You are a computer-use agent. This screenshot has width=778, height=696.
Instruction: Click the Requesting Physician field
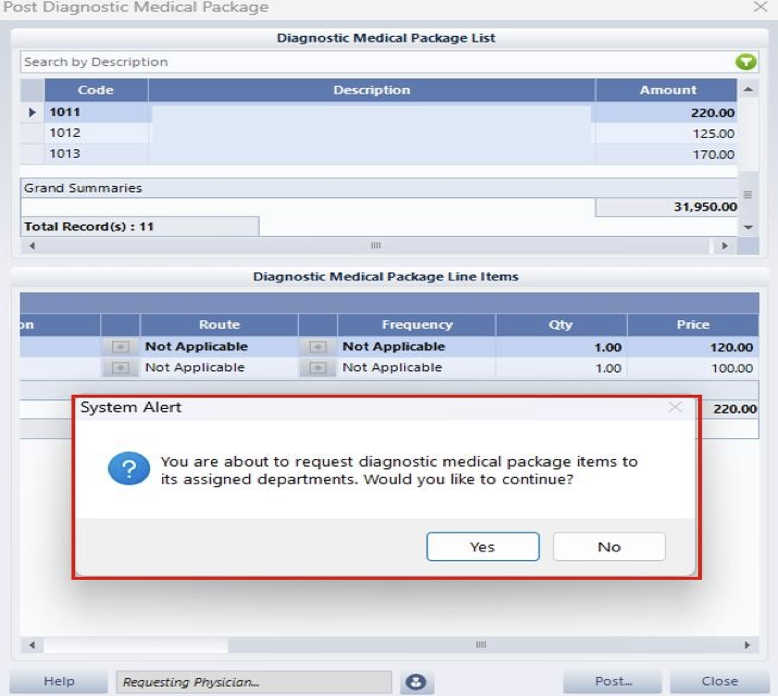(254, 682)
